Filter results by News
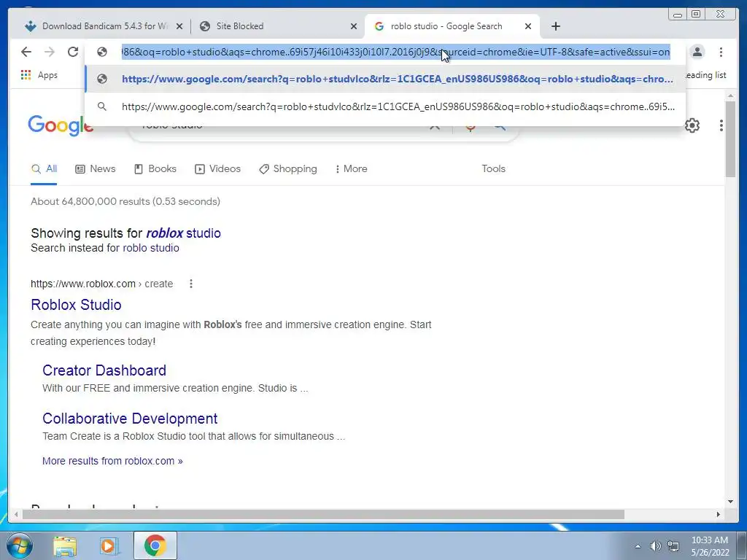This screenshot has width=747, height=560. pos(96,169)
